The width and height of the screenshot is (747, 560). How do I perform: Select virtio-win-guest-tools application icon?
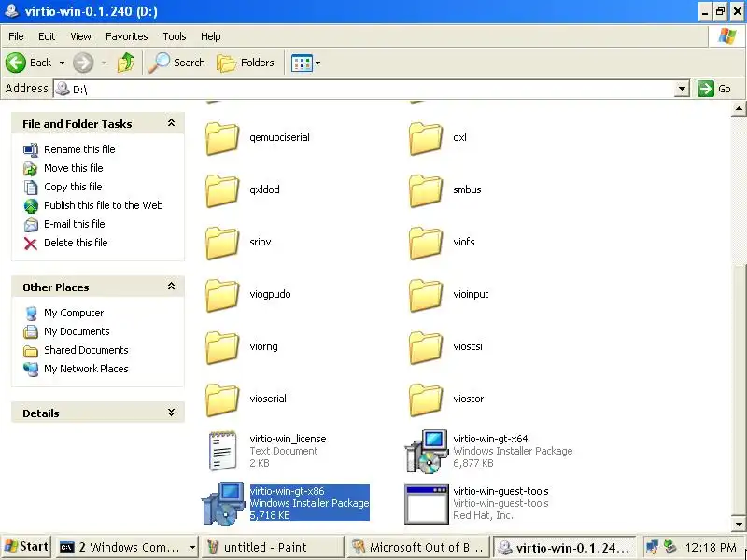[x=427, y=504]
